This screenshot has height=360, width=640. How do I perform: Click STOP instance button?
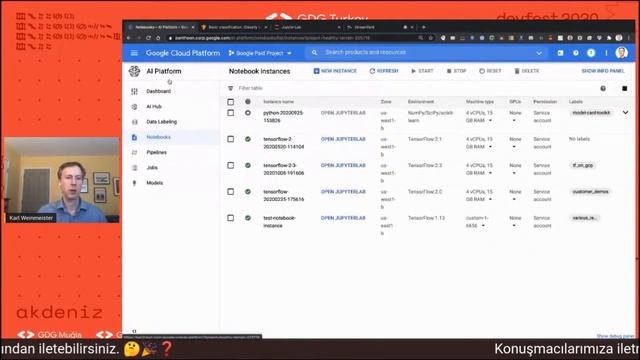456,71
